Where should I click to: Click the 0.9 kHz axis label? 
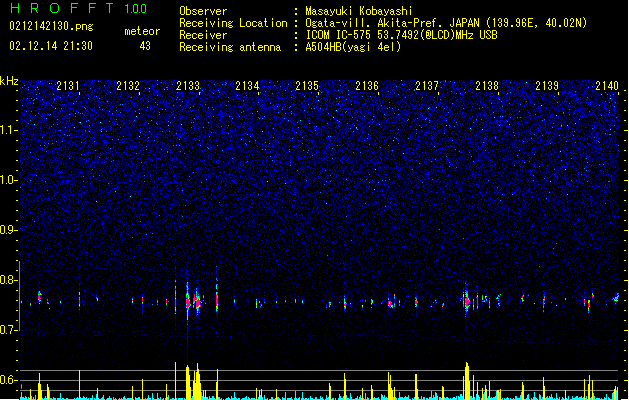coord(9,230)
